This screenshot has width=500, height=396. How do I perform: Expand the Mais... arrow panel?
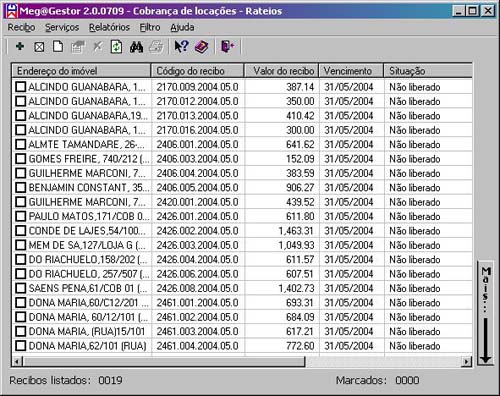point(486,314)
